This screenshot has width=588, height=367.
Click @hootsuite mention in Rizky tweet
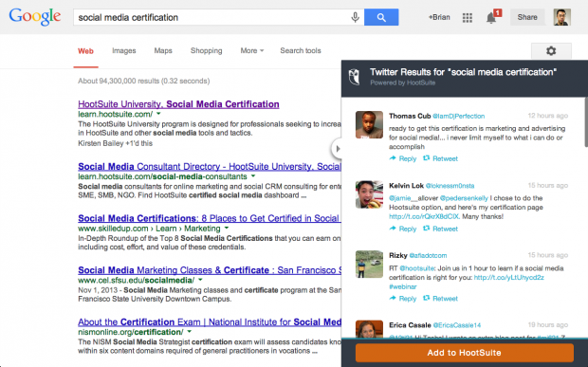pos(417,268)
